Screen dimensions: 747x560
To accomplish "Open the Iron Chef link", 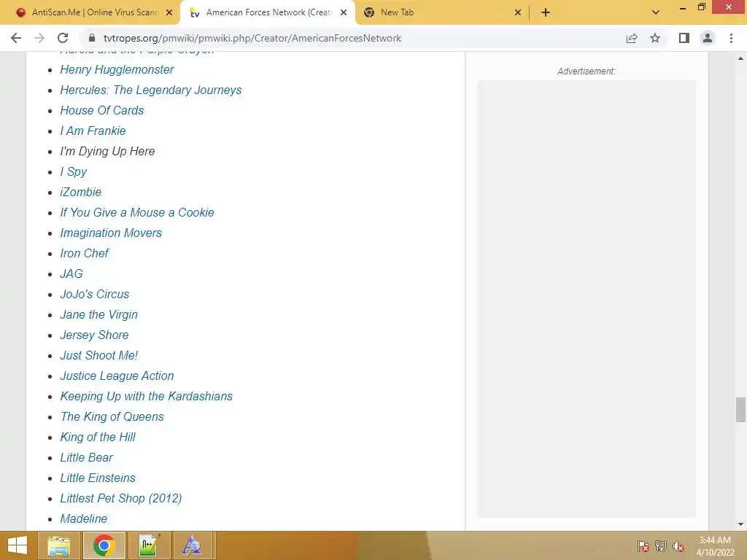I will coord(85,254).
